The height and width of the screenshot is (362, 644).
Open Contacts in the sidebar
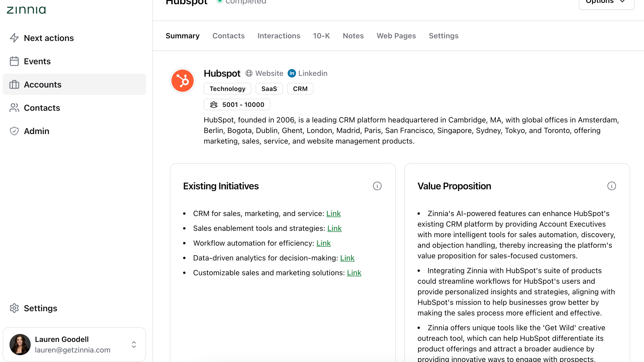(x=42, y=108)
